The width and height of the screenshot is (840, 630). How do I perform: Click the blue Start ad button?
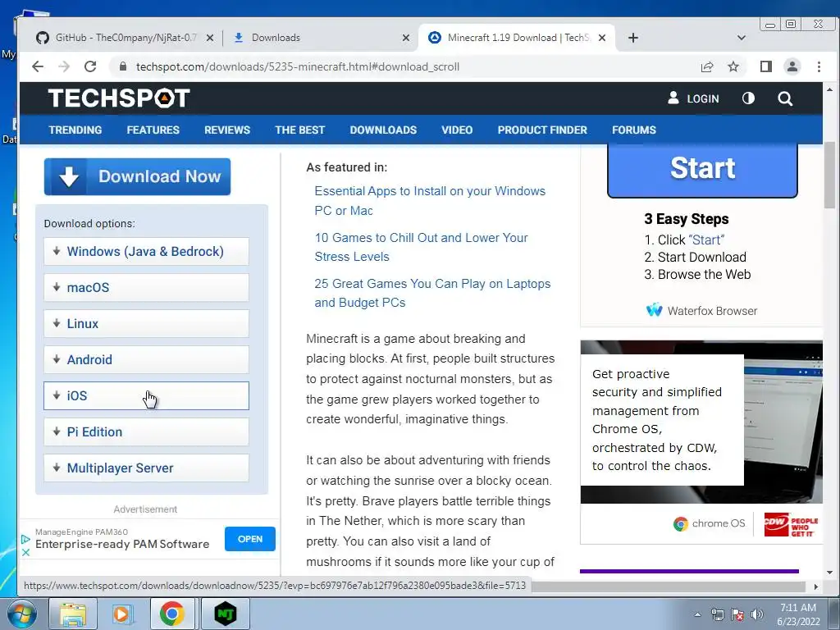pos(702,169)
